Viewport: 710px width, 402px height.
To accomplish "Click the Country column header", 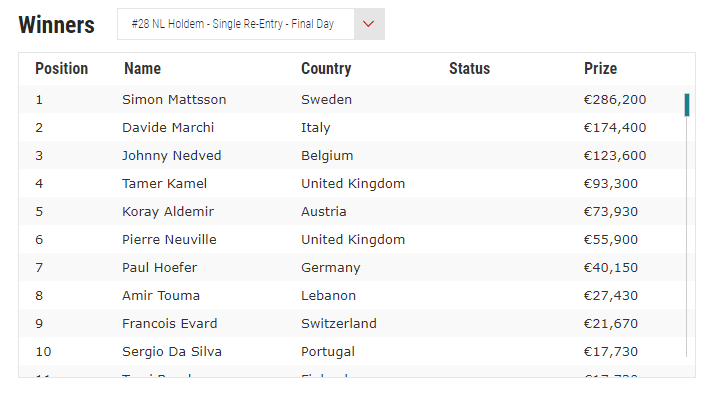I will point(326,68).
